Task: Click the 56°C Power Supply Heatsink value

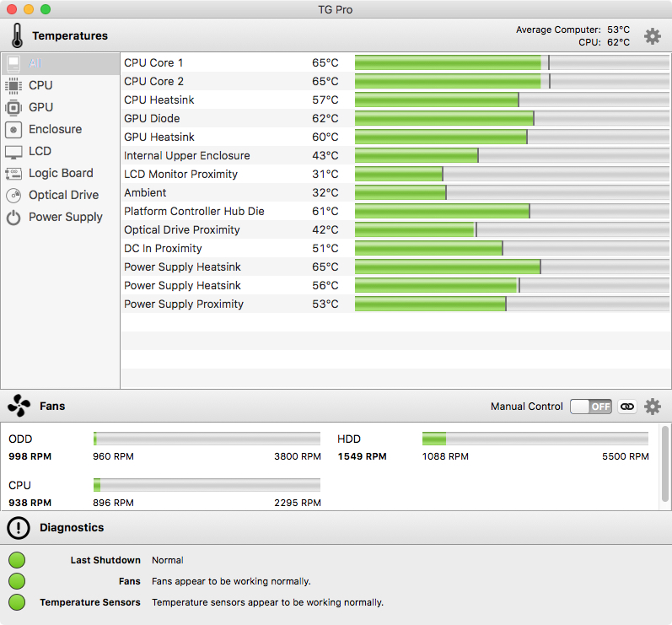Action: pos(325,285)
